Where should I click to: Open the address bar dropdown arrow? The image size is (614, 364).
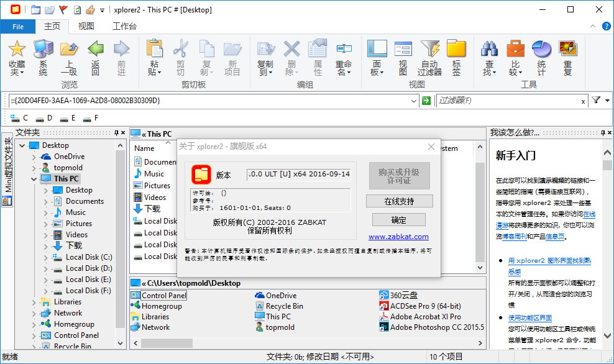pyautogui.click(x=414, y=101)
